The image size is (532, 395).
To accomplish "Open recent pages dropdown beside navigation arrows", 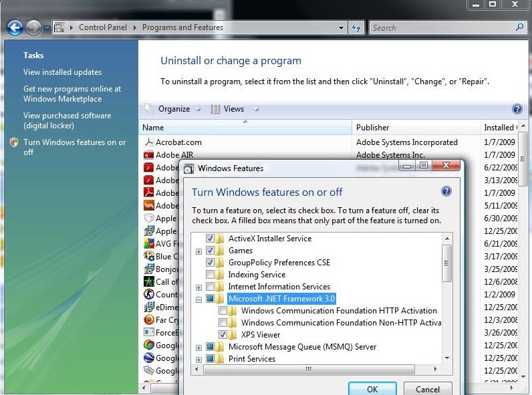I will point(47,28).
